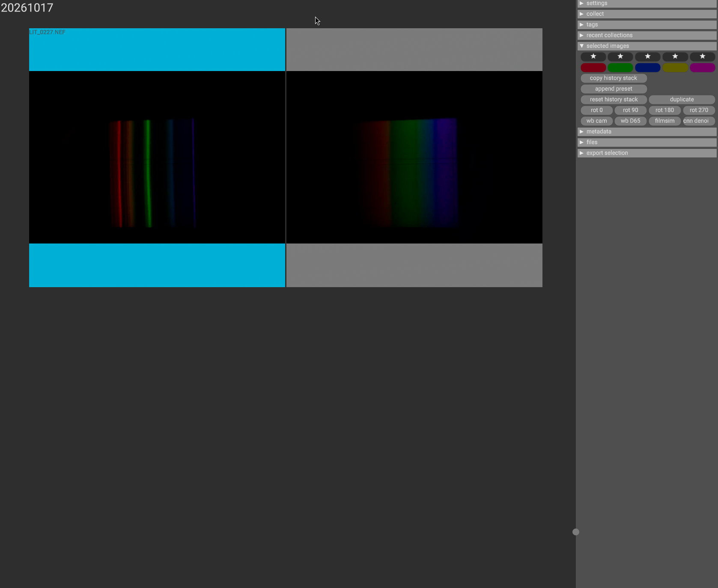Click append preset button
The width and height of the screenshot is (718, 588).
point(614,89)
